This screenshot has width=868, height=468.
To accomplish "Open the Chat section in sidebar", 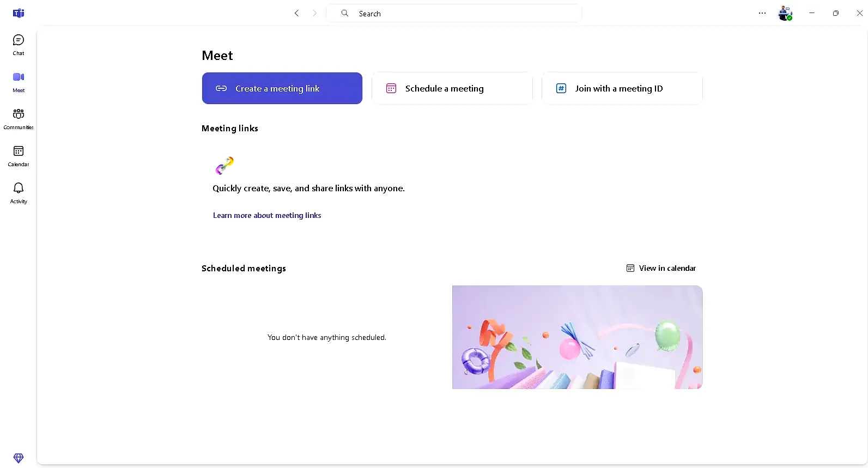I will pyautogui.click(x=19, y=45).
